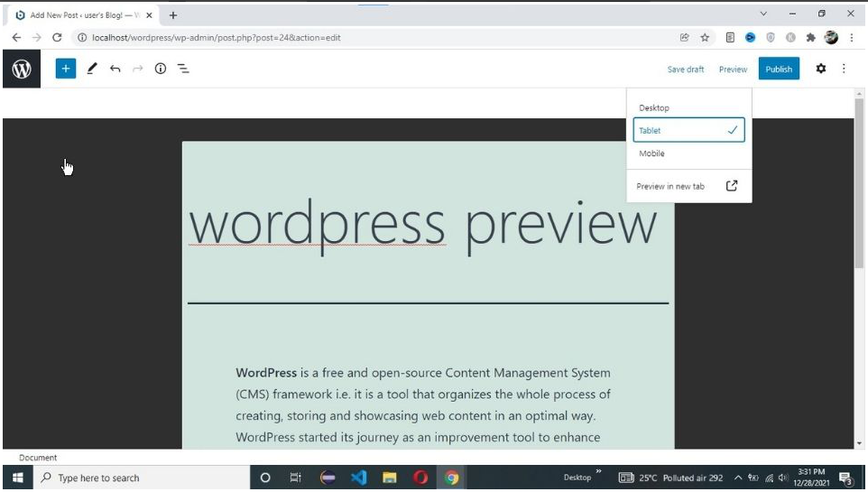Open File Explorer from taskbar
The width and height of the screenshot is (868, 492).
click(x=390, y=478)
